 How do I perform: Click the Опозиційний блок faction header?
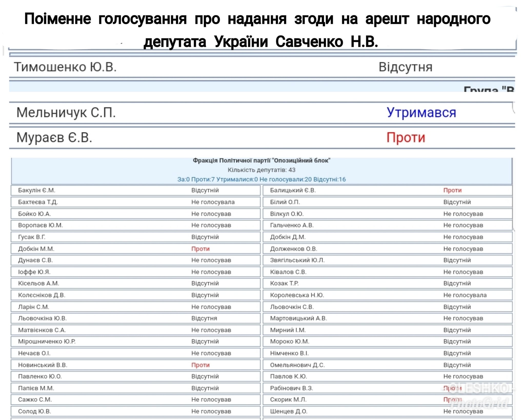coord(261,161)
